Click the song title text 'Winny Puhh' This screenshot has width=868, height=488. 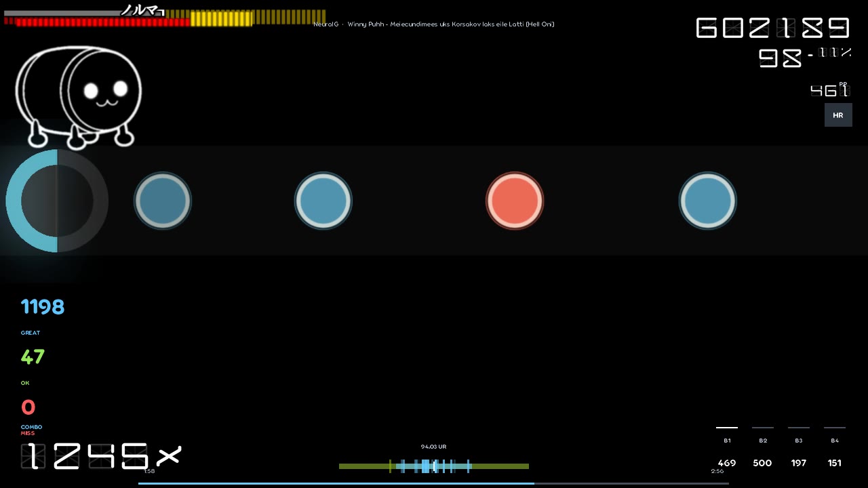point(366,24)
